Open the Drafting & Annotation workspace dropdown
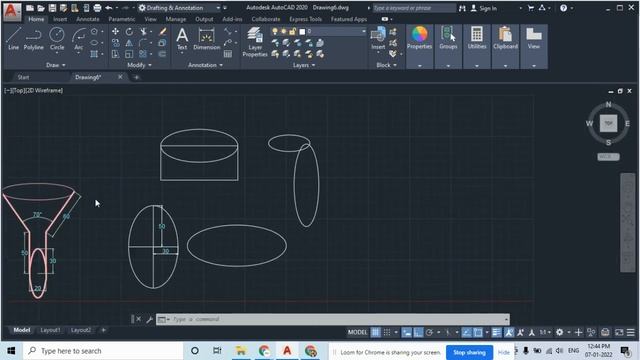Image resolution: width=640 pixels, height=360 pixels. (x=179, y=8)
